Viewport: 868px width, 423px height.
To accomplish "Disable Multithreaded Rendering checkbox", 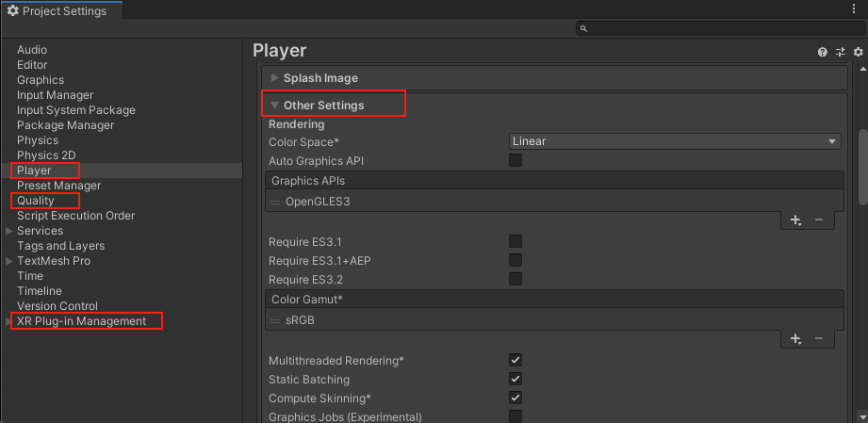I will click(x=516, y=361).
